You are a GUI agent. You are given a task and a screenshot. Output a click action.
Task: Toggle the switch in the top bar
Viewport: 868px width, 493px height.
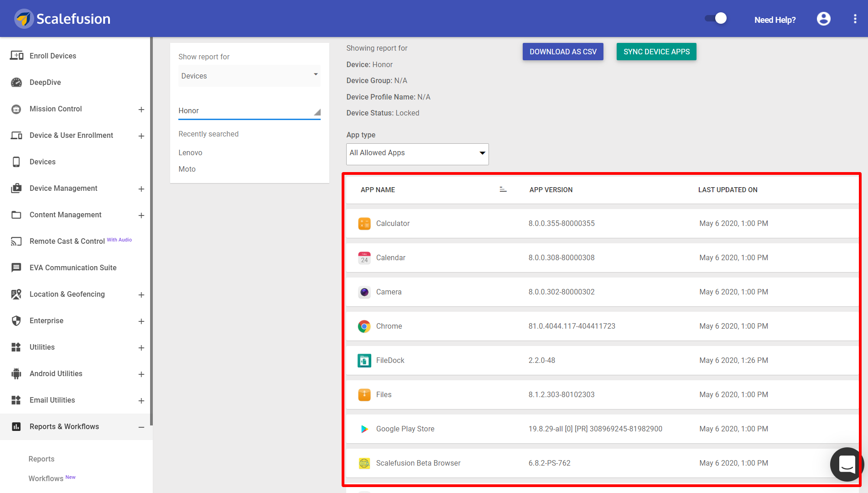point(716,18)
